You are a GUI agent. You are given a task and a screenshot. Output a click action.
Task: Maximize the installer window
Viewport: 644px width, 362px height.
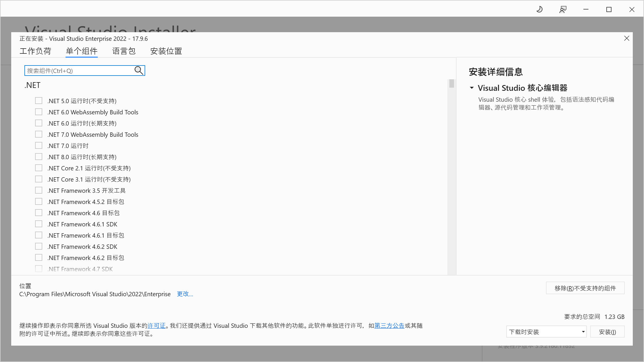point(609,9)
